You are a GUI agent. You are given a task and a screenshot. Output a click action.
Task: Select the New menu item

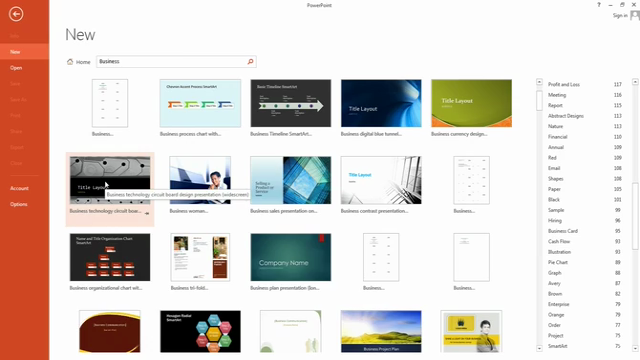(24, 52)
